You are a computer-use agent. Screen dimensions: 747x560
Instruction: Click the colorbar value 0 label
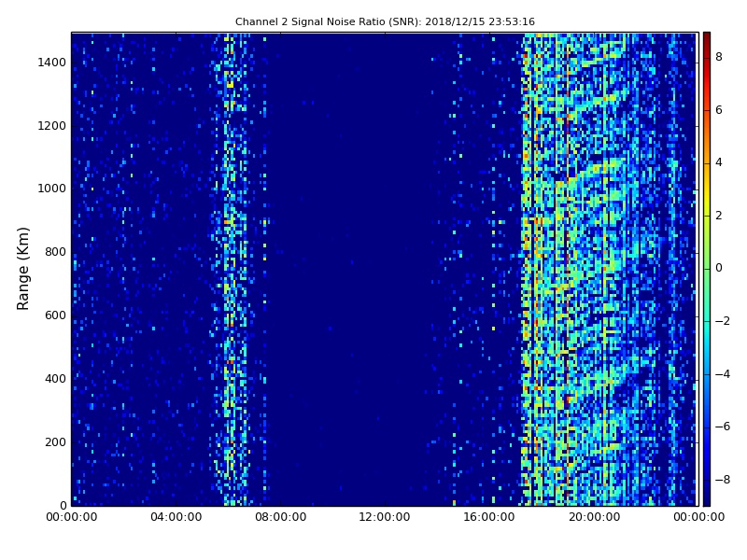coord(719,268)
